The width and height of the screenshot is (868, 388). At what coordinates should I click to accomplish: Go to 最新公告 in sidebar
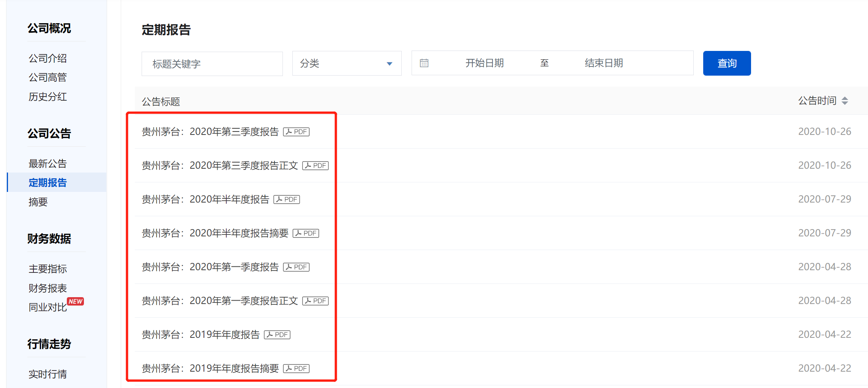(x=48, y=164)
